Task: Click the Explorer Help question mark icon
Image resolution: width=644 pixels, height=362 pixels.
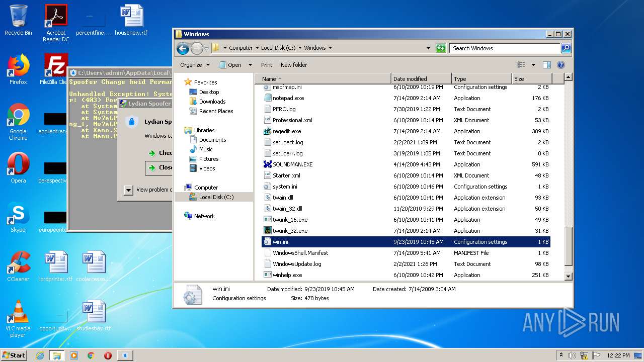Action: tap(561, 65)
